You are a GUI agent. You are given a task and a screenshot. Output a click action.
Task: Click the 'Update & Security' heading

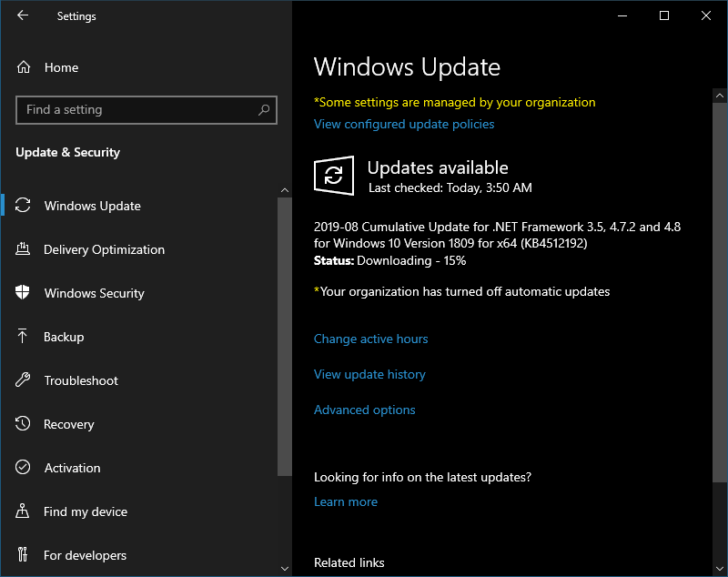click(x=67, y=153)
